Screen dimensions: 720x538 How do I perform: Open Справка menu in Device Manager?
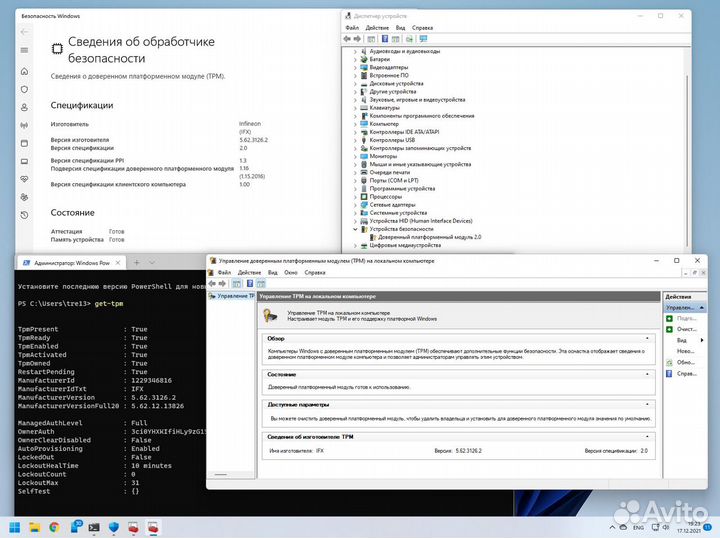[422, 28]
